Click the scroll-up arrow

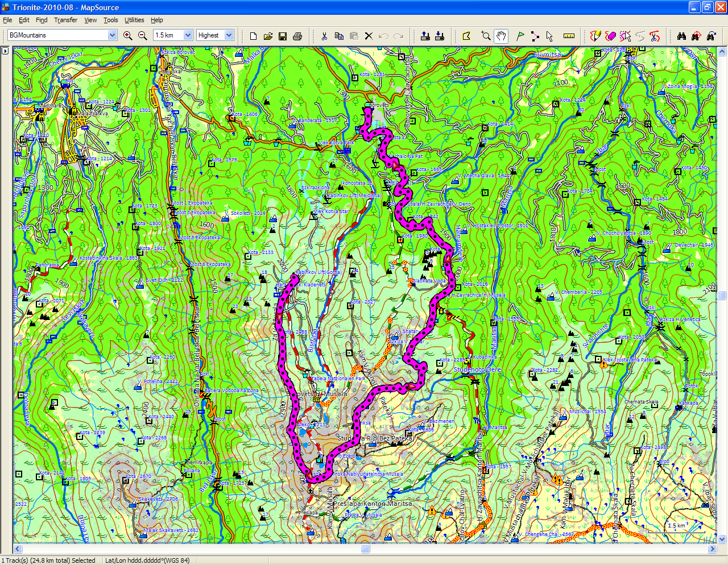[722, 51]
